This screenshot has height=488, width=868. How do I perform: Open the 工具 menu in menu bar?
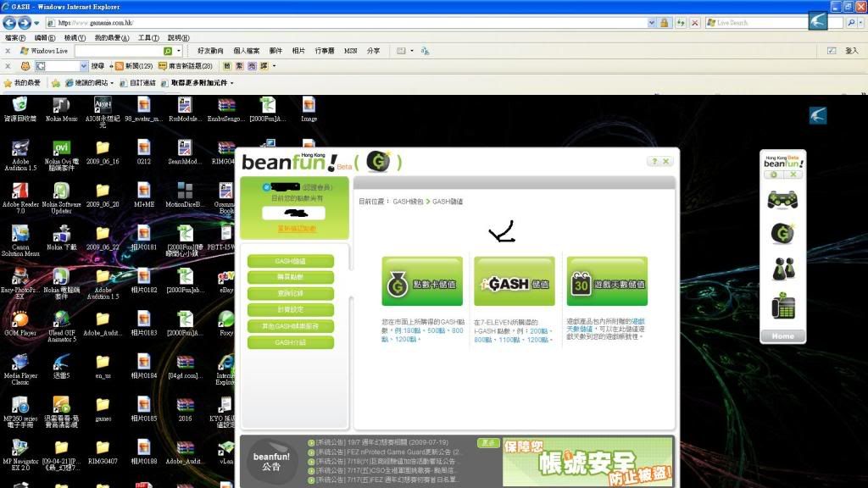(x=148, y=37)
